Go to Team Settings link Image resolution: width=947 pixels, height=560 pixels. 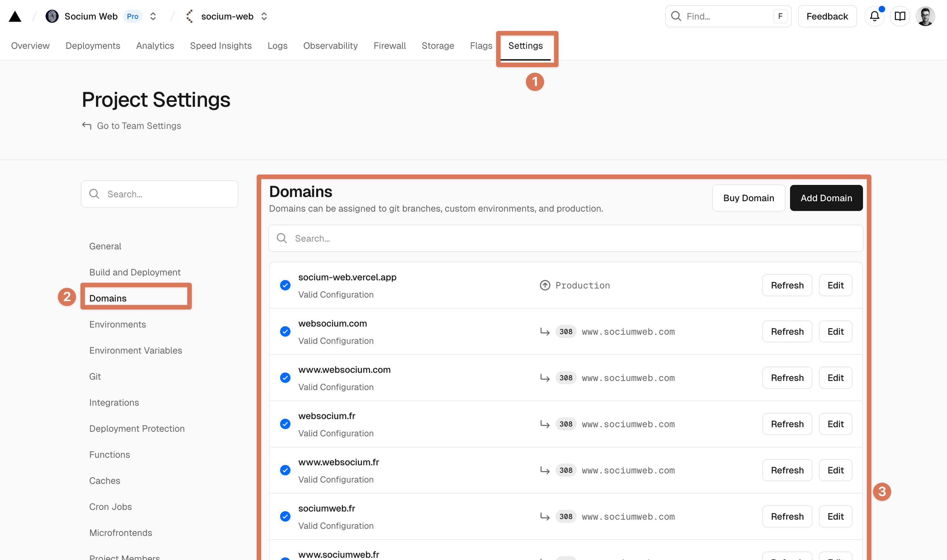[x=139, y=126]
